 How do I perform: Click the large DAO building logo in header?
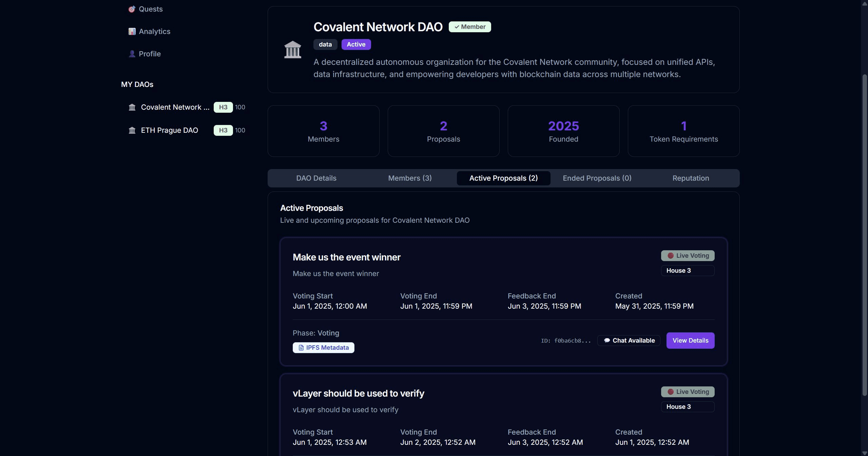(x=292, y=50)
